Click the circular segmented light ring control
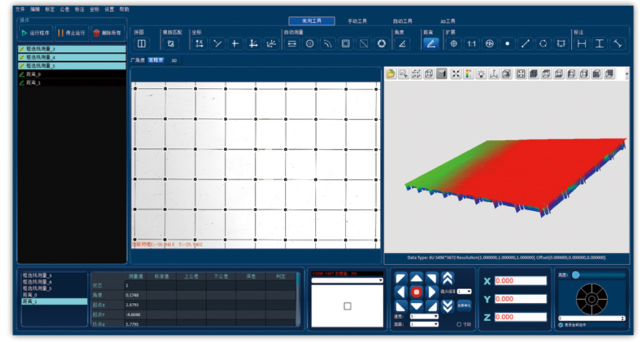The height and width of the screenshot is (342, 644). coord(591,299)
